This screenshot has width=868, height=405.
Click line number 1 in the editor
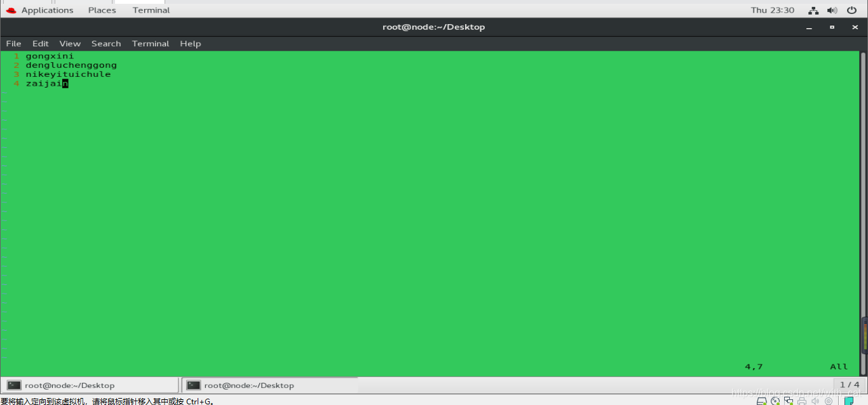point(17,56)
